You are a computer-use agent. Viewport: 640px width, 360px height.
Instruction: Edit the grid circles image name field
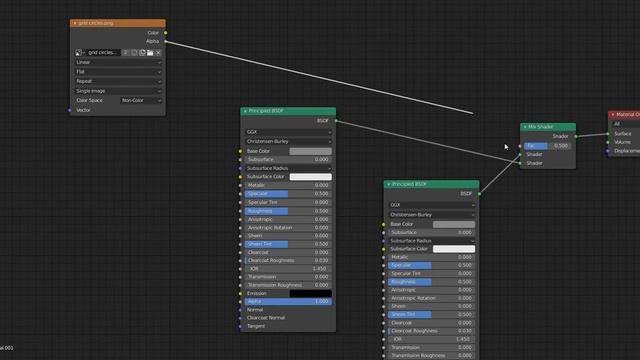pyautogui.click(x=103, y=53)
